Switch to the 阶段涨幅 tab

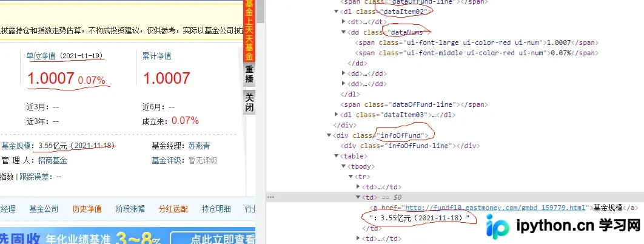pyautogui.click(x=130, y=209)
